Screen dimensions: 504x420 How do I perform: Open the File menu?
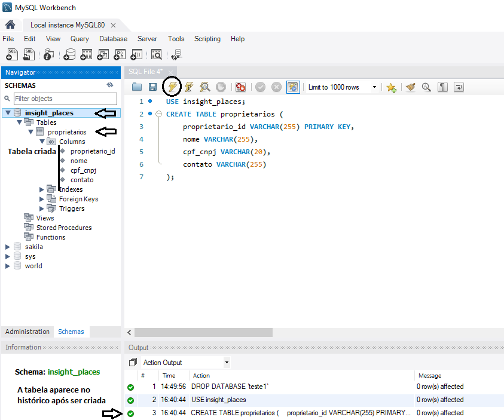8,39
